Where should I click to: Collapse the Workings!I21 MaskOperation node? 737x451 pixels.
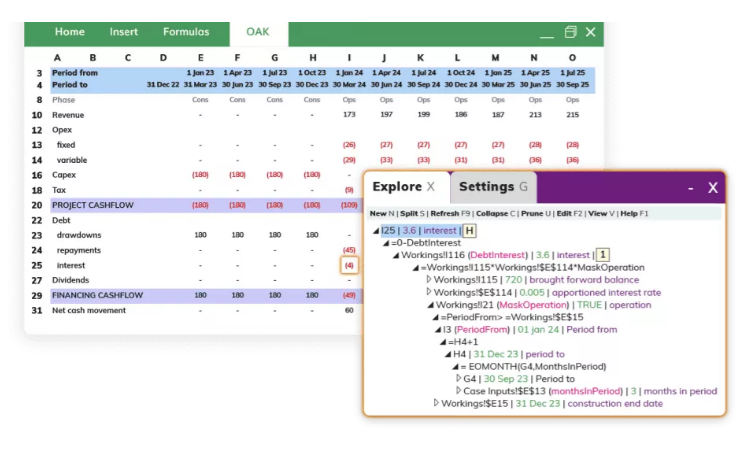[429, 305]
